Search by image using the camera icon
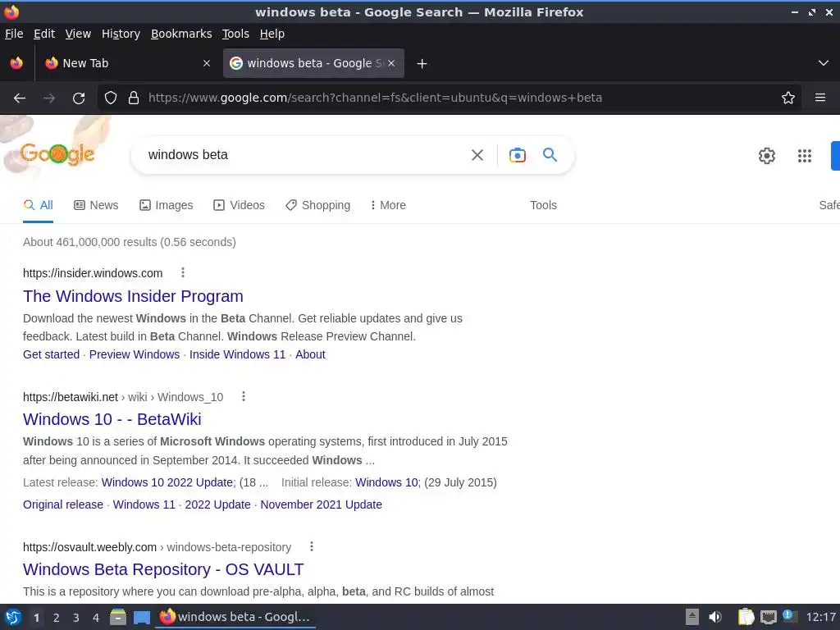Image resolution: width=840 pixels, height=630 pixels. pos(517,155)
